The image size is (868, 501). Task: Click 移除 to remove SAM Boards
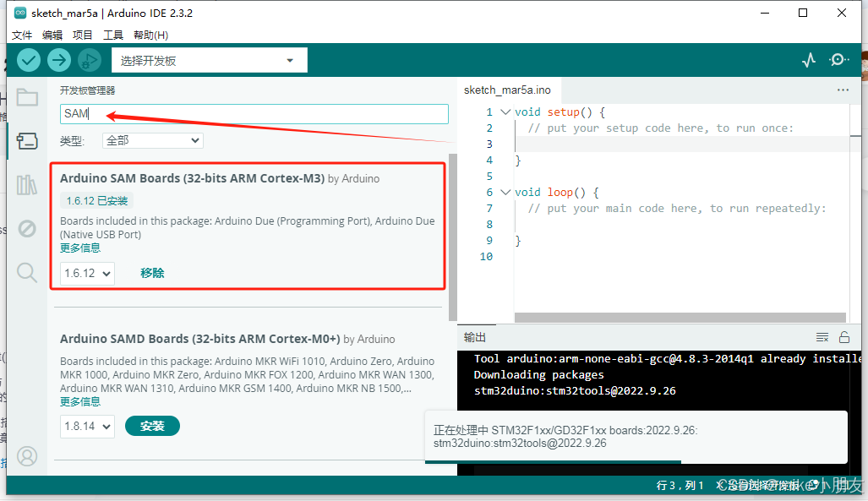point(152,273)
